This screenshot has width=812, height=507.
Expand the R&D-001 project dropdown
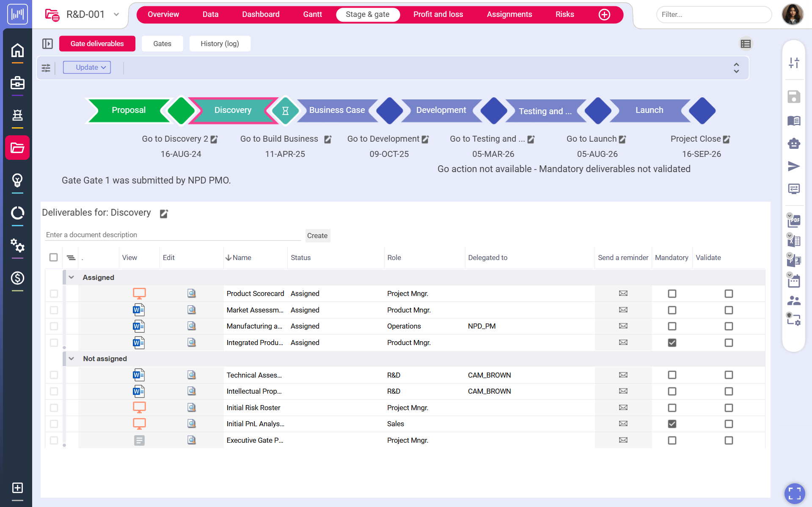point(116,14)
